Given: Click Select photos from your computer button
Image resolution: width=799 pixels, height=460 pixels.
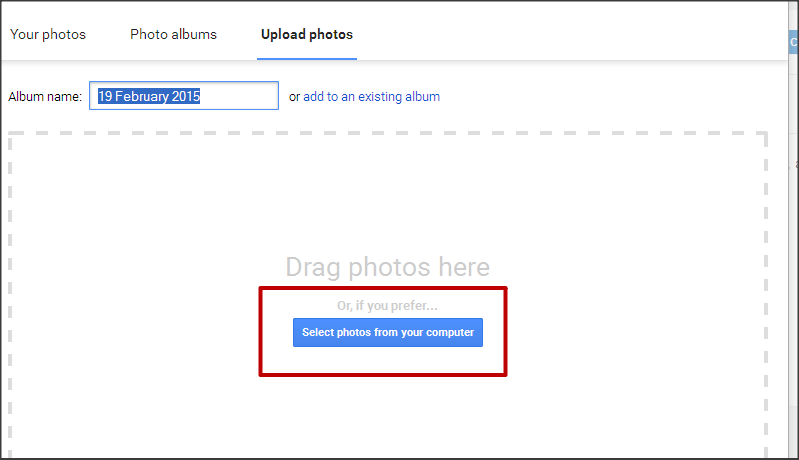Looking at the screenshot, I should coord(388,333).
